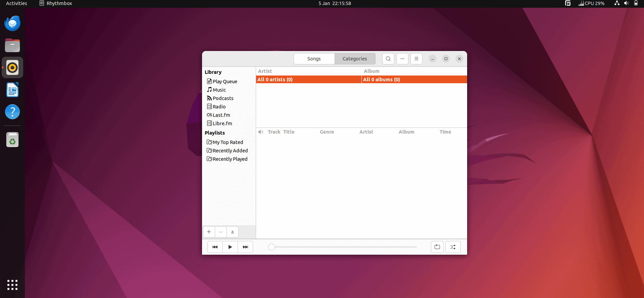Sort track list by Title column

click(289, 132)
